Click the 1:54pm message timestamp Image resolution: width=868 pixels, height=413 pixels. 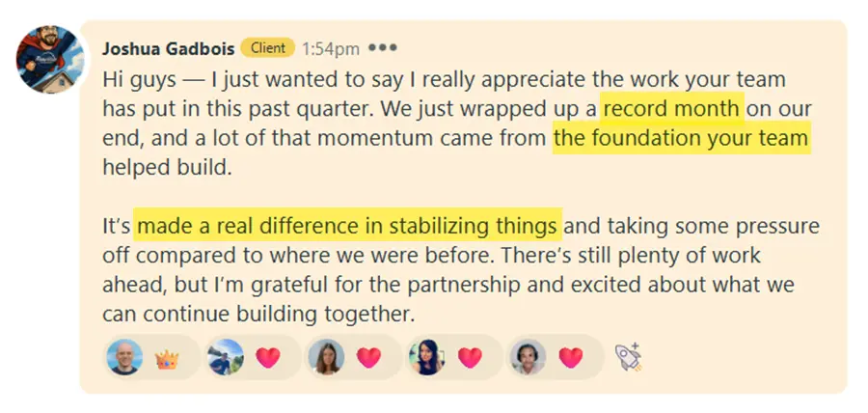coord(330,47)
